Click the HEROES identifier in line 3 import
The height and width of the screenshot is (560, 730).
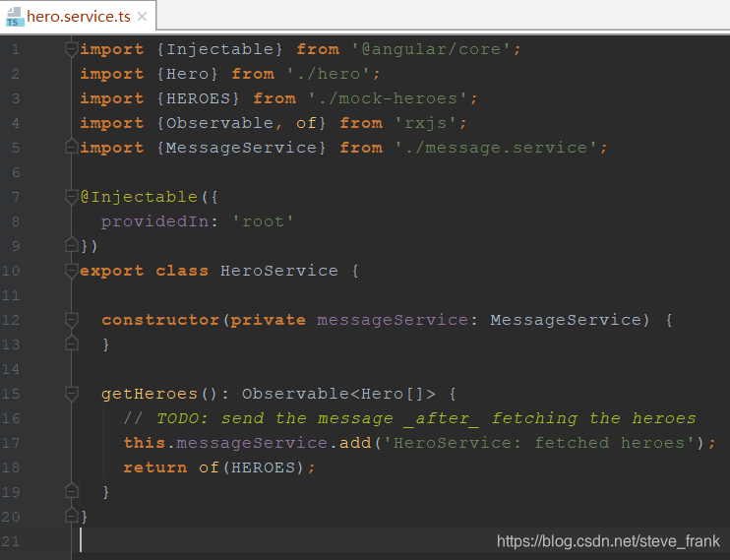(198, 98)
